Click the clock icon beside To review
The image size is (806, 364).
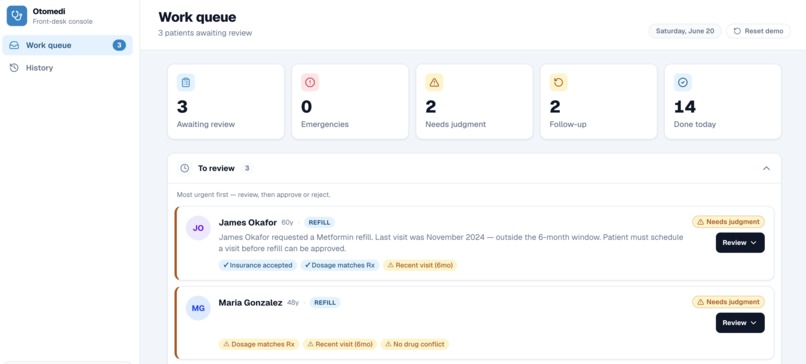[185, 168]
